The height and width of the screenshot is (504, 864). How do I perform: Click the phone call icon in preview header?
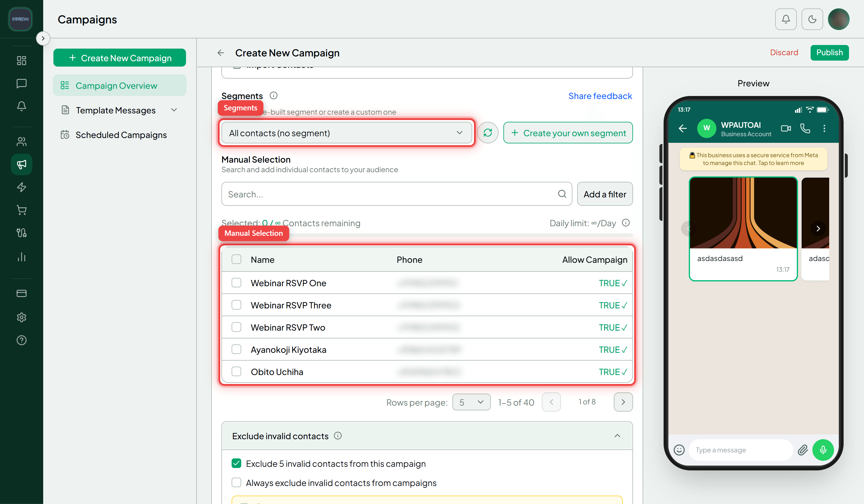[805, 129]
